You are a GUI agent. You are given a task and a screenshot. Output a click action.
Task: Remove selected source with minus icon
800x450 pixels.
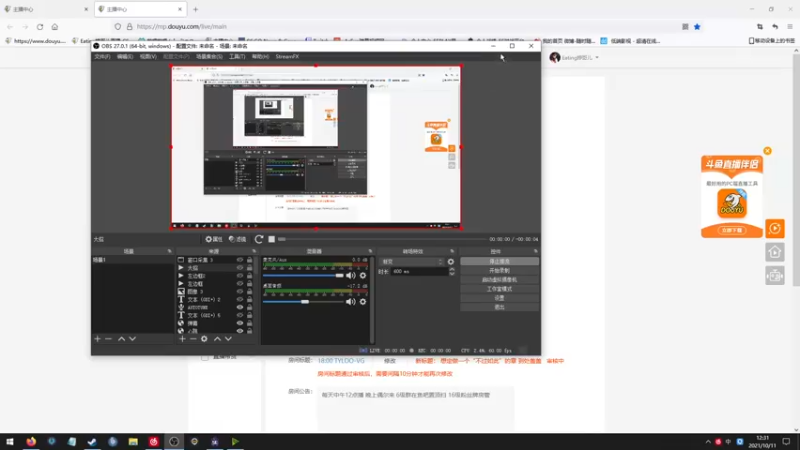pos(193,339)
